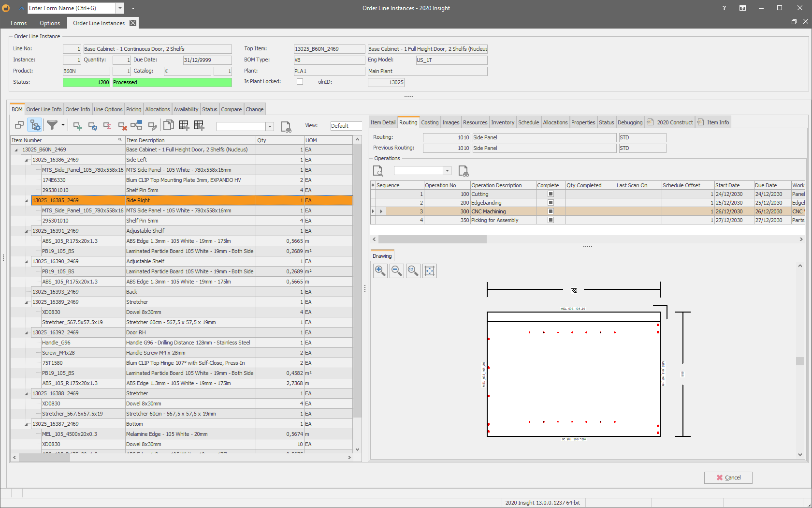Switch to the Costing tab
This screenshot has height=508, width=812.
point(430,122)
